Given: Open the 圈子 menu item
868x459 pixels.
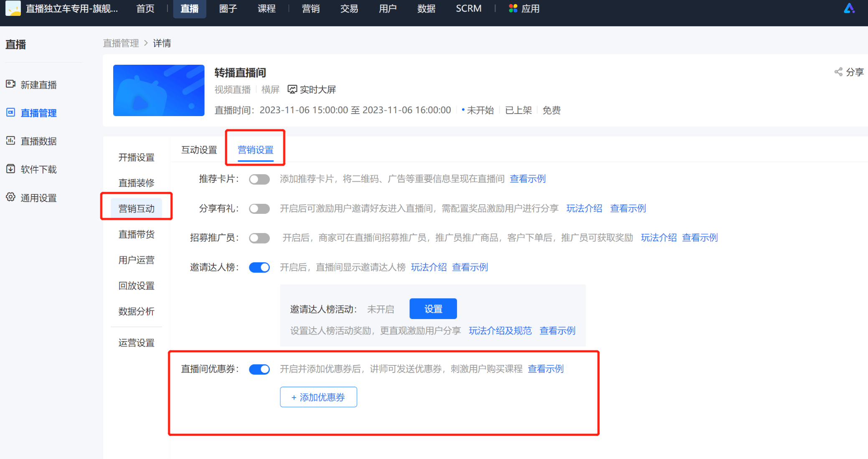Looking at the screenshot, I should pyautogui.click(x=228, y=8).
